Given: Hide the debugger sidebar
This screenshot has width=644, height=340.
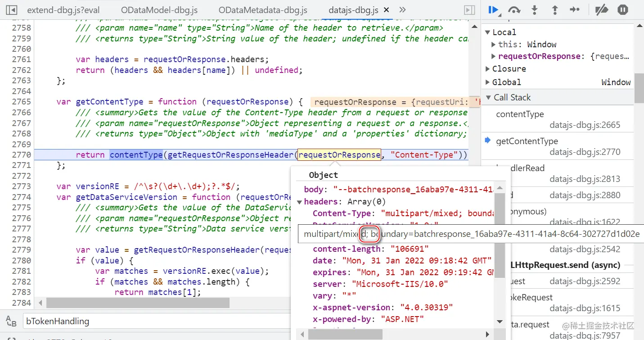Looking at the screenshot, I should pyautogui.click(x=469, y=10).
